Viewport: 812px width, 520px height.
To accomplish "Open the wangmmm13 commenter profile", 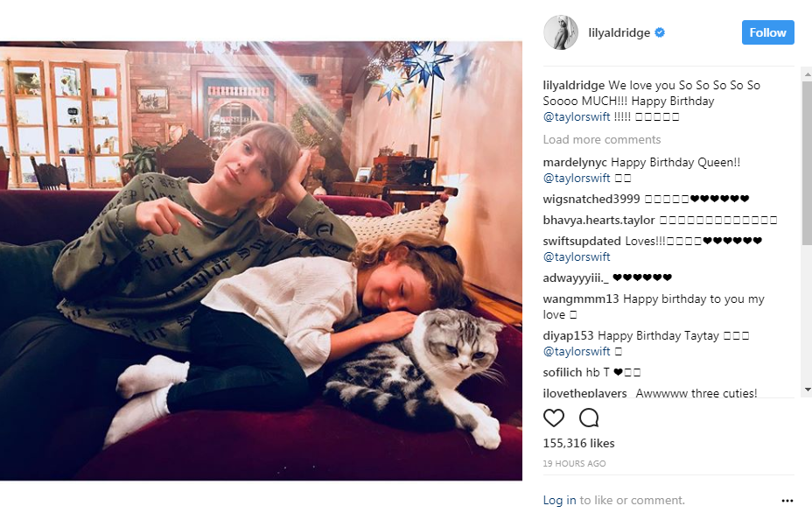I will [581, 299].
